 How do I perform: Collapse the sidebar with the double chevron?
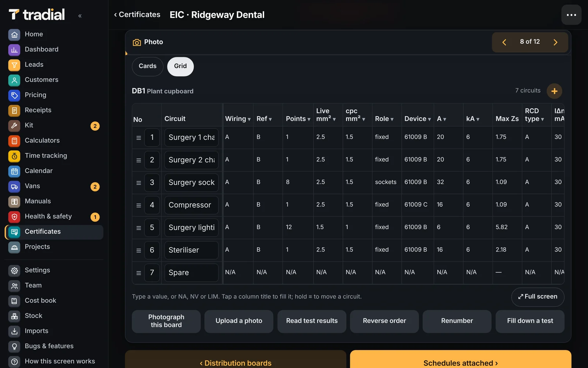pyautogui.click(x=80, y=15)
